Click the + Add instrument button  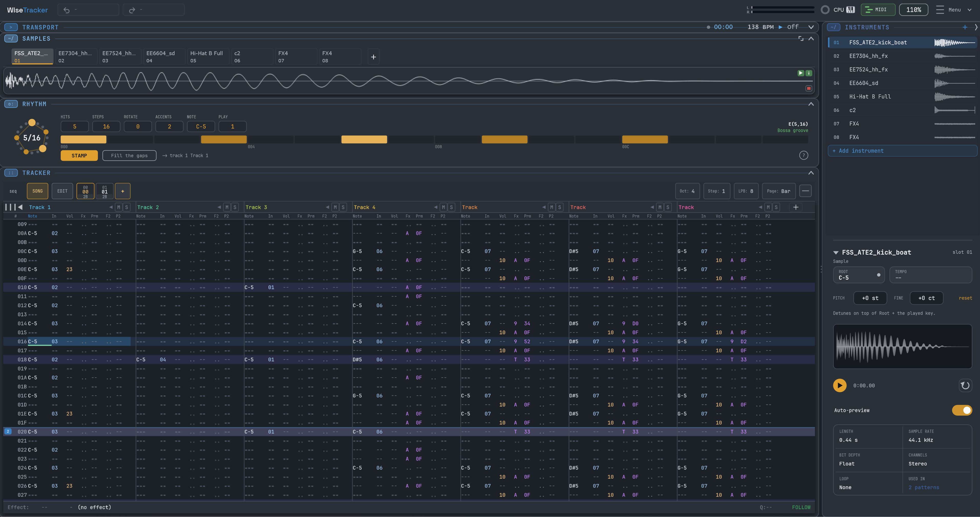coord(902,151)
